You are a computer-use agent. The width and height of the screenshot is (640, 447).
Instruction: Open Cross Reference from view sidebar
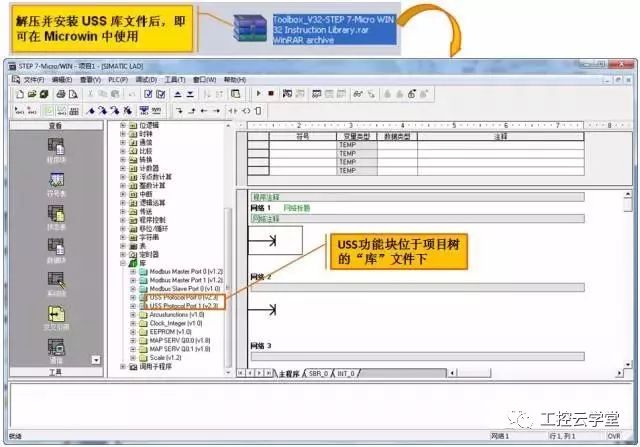(56, 318)
